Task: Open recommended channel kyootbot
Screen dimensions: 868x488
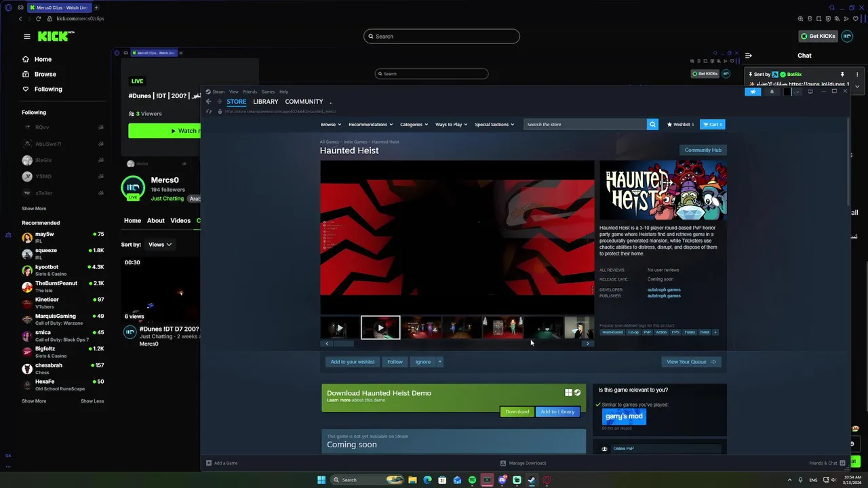Action: coord(63,270)
